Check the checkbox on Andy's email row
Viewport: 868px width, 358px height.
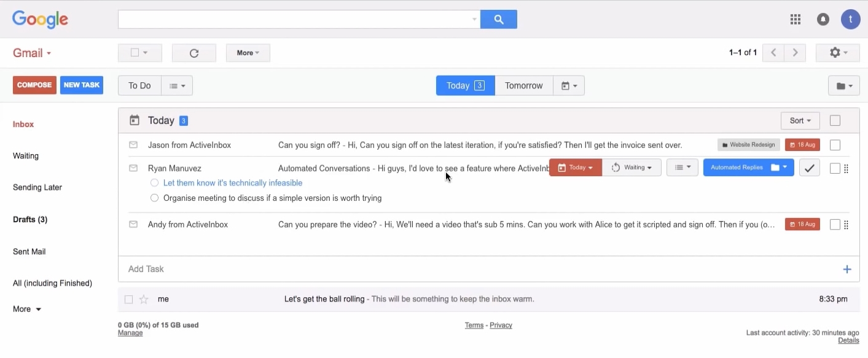(835, 224)
